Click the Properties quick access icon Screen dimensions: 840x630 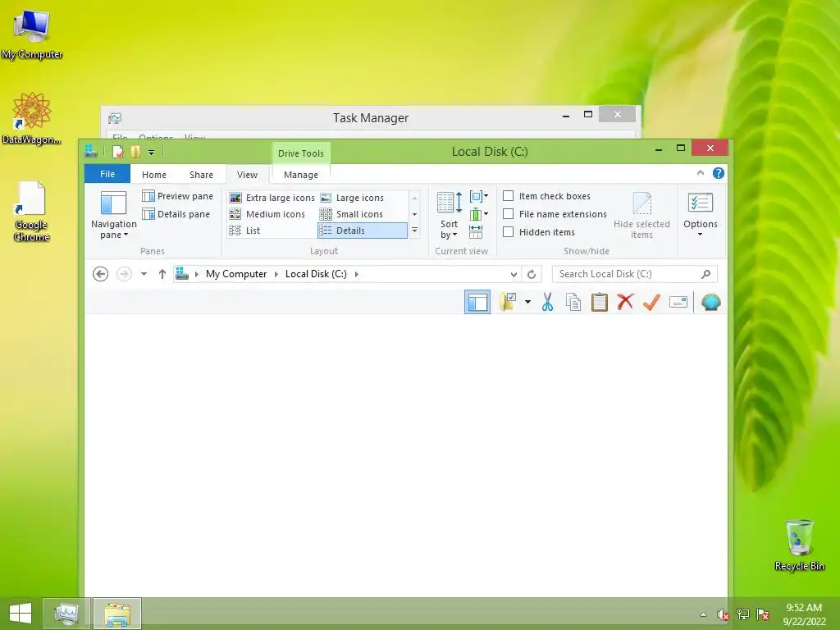118,152
